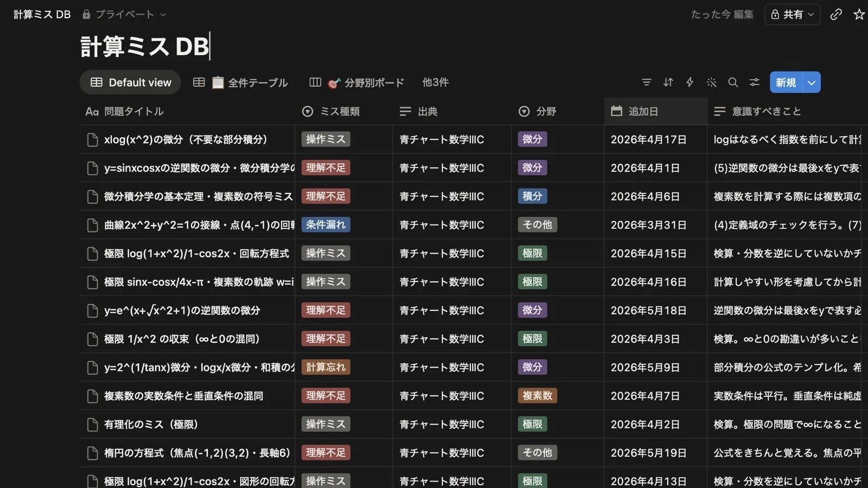Image resolution: width=868 pixels, height=488 pixels.
Task: Open row 極限 sinx-cosx/4x-π
Action: pyautogui.click(x=199, y=282)
